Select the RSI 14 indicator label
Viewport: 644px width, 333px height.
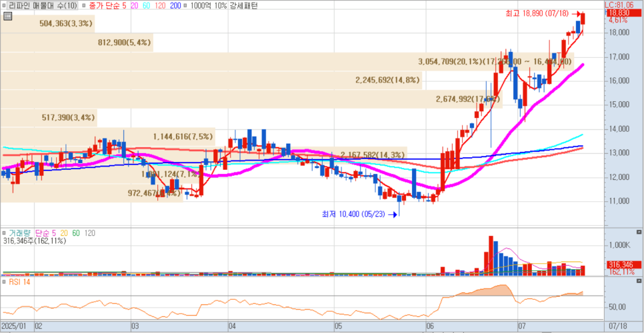pyautogui.click(x=19, y=282)
